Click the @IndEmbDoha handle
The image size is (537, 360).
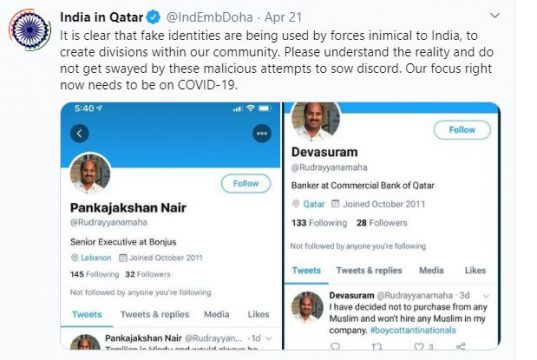coord(209,17)
